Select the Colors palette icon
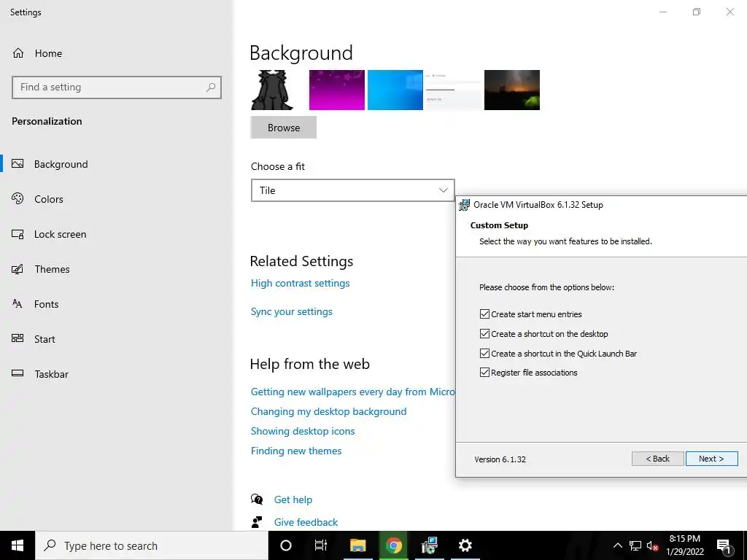Screen dimensions: 747x560 point(18,198)
